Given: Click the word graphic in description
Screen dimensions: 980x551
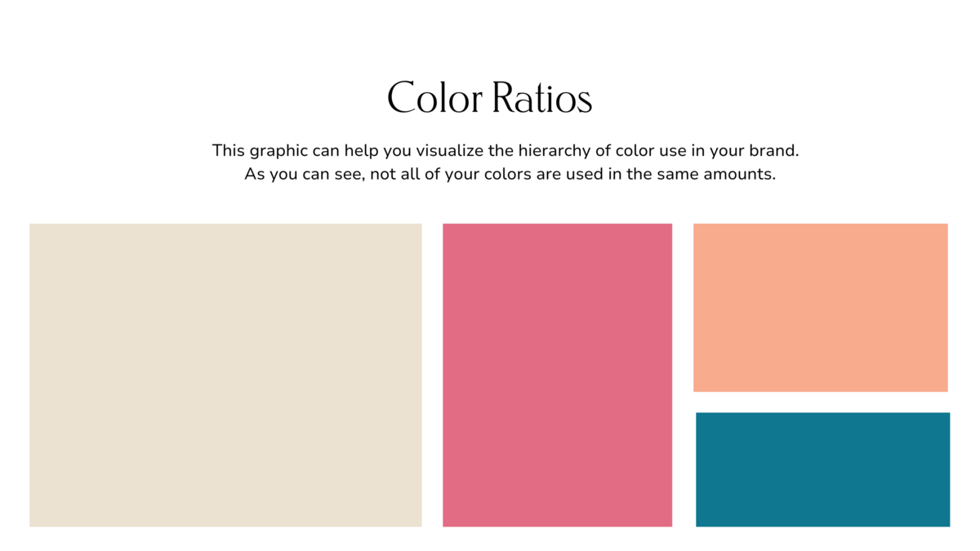Looking at the screenshot, I should click(278, 151).
